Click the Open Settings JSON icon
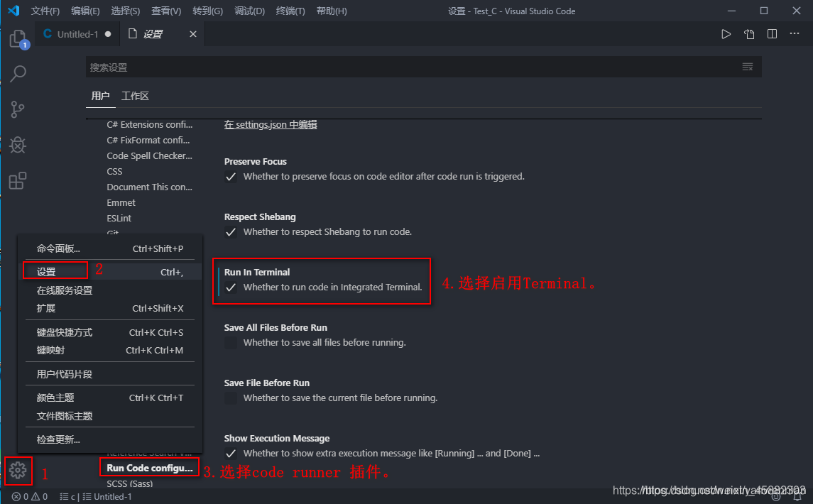The image size is (813, 504). (749, 34)
